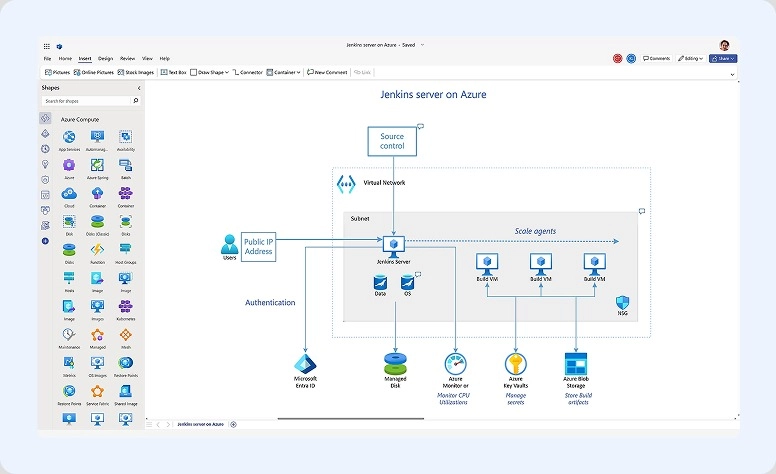
Task: Switch to the Home tab
Action: (x=65, y=58)
